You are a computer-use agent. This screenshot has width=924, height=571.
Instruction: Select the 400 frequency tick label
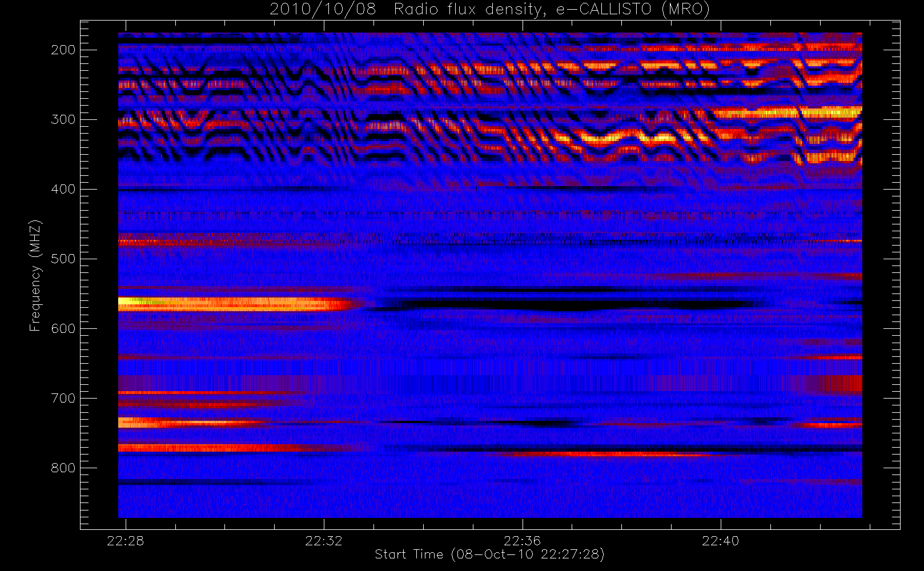(63, 189)
